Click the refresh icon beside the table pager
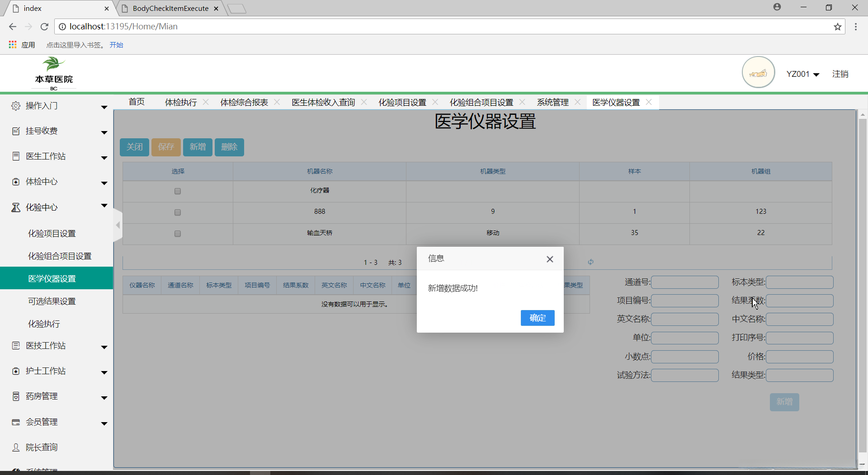This screenshot has width=868, height=475. (590, 262)
